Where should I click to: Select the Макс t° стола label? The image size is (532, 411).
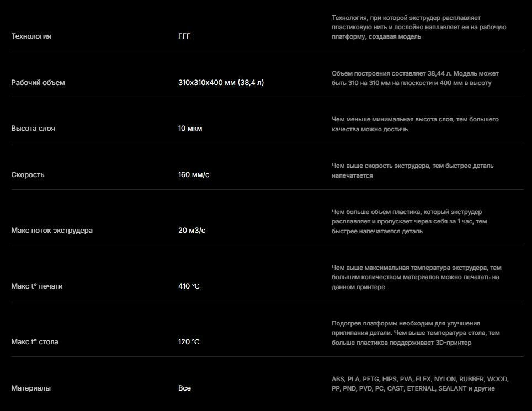pyautogui.click(x=35, y=342)
